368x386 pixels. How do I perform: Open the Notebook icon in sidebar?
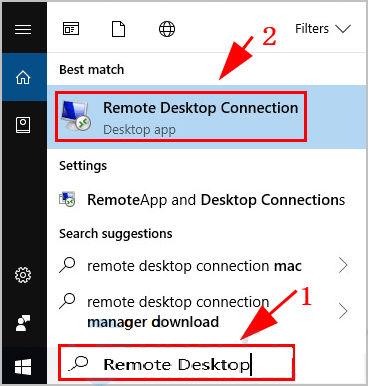[23, 125]
